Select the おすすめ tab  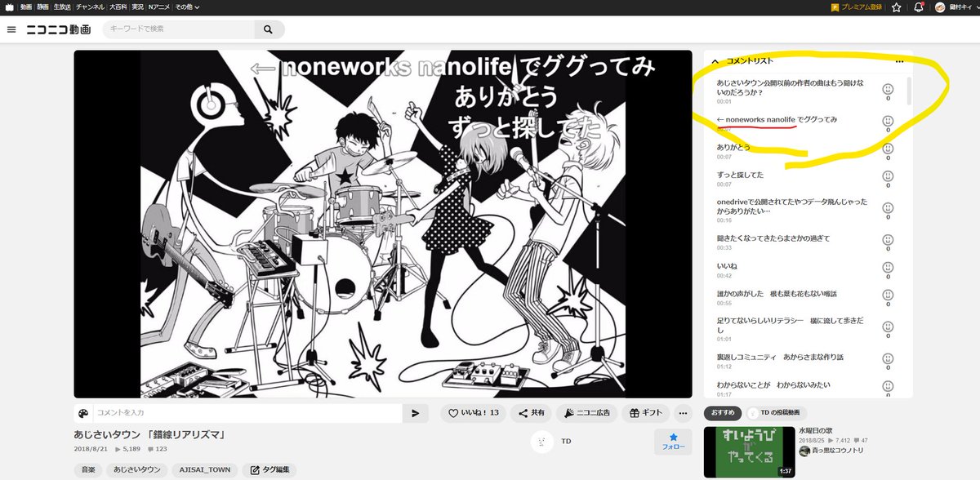724,413
